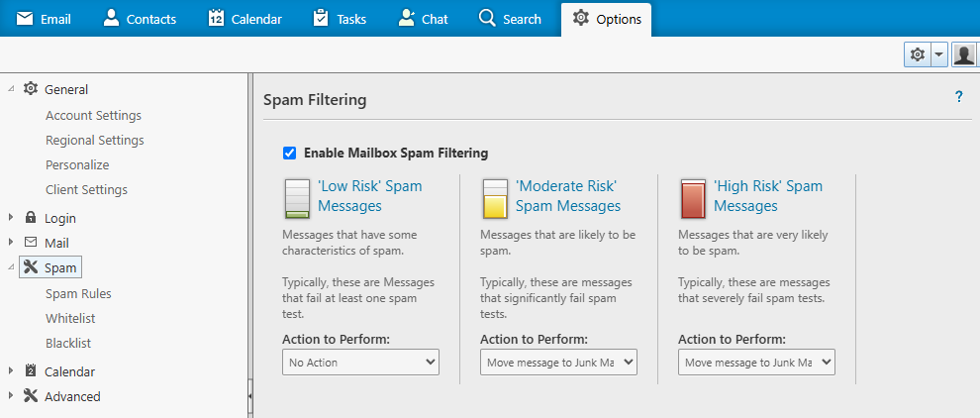This screenshot has height=418, width=980.
Task: Open the gear button dropdown arrow
Action: point(938,55)
